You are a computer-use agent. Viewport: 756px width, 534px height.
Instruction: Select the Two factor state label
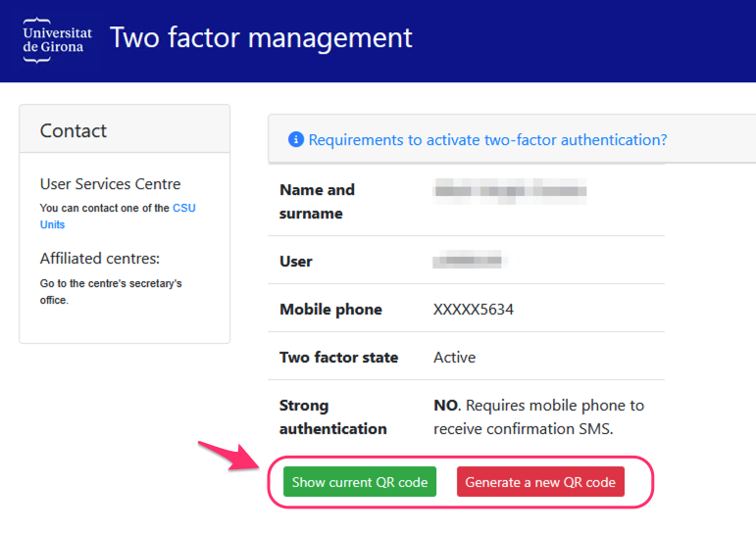pos(338,358)
